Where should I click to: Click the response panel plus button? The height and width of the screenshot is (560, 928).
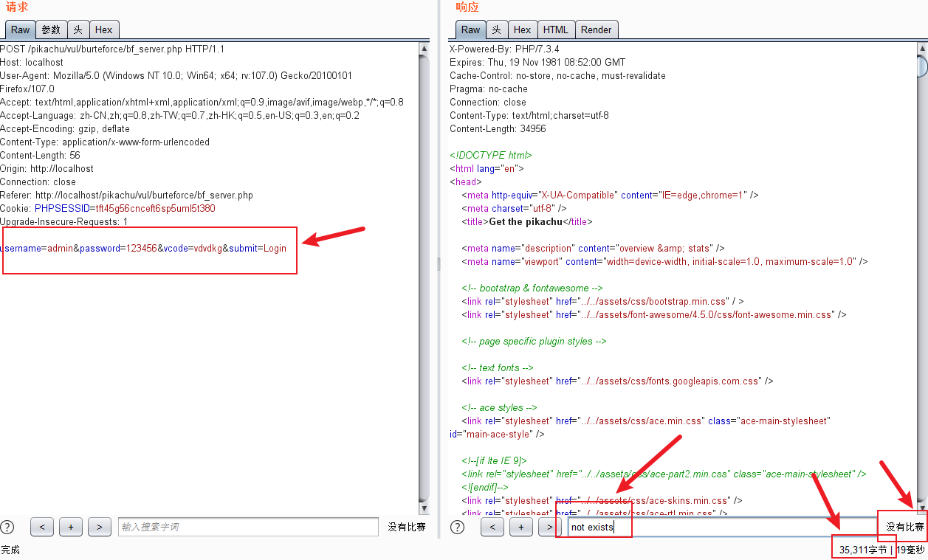click(x=521, y=527)
